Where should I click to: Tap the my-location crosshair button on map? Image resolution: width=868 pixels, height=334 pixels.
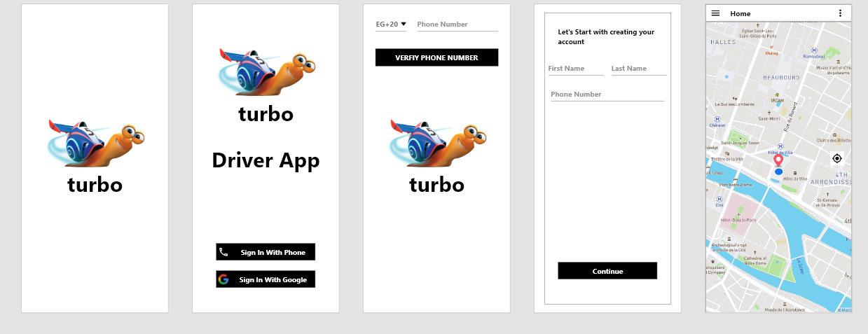coord(836,158)
